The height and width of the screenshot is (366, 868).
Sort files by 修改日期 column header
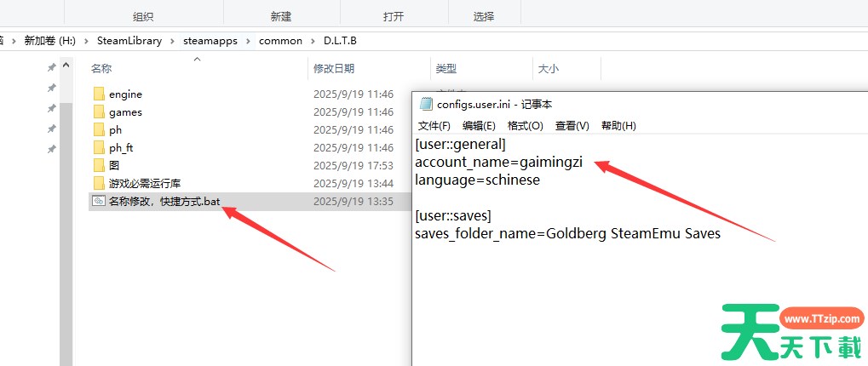[334, 68]
